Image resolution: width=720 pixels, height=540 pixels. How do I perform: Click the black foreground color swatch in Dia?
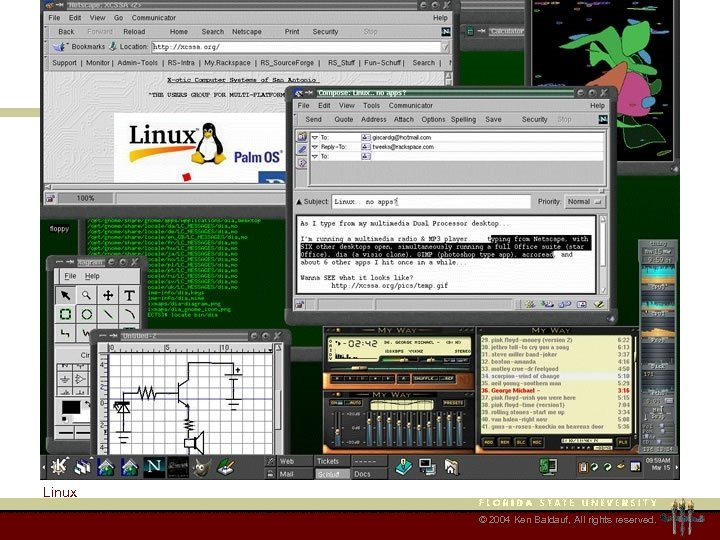pyautogui.click(x=71, y=407)
